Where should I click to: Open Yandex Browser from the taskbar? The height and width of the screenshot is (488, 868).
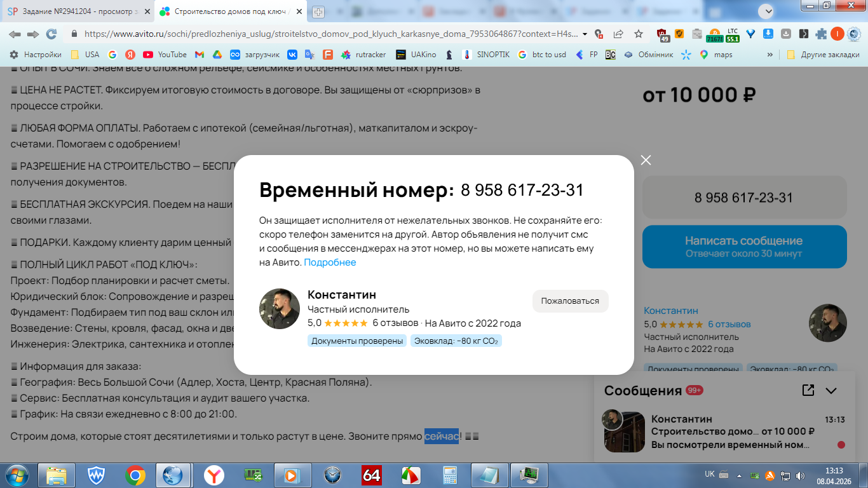coord(214,475)
